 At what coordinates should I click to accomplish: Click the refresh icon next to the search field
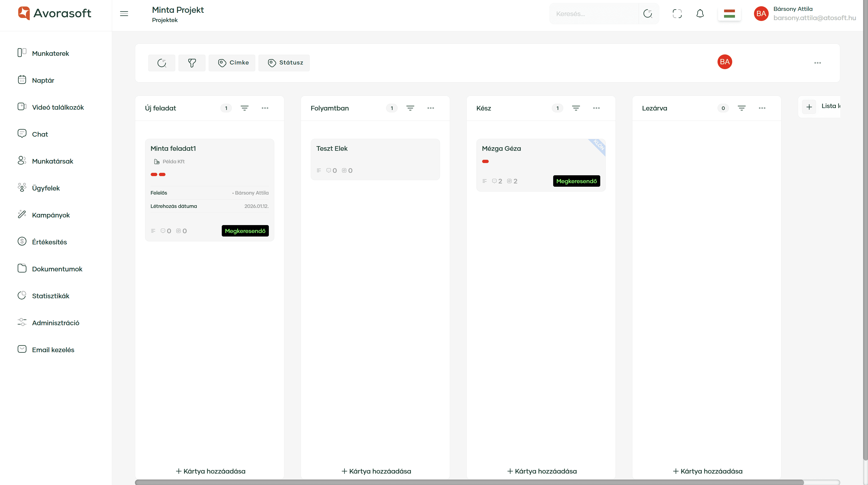tap(648, 14)
